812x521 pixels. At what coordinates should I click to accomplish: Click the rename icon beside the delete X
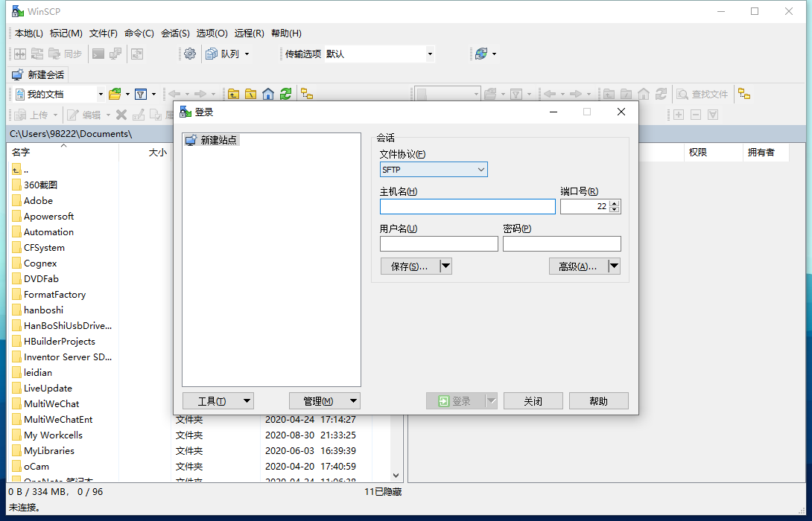(x=139, y=115)
